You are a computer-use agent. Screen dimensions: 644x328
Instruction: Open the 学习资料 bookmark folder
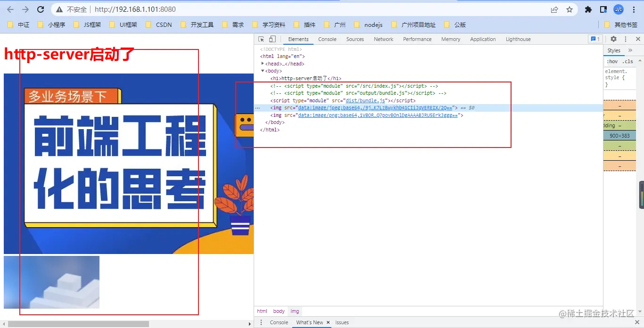click(269, 25)
